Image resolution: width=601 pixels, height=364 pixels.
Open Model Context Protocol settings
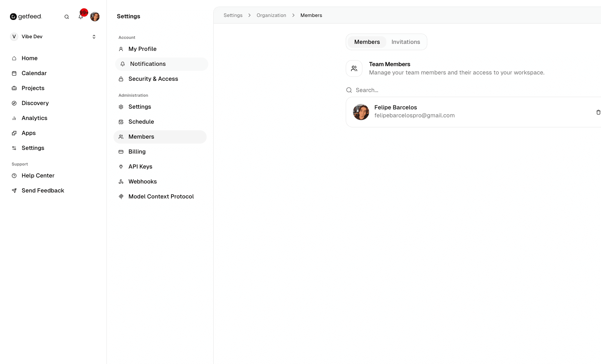click(161, 196)
